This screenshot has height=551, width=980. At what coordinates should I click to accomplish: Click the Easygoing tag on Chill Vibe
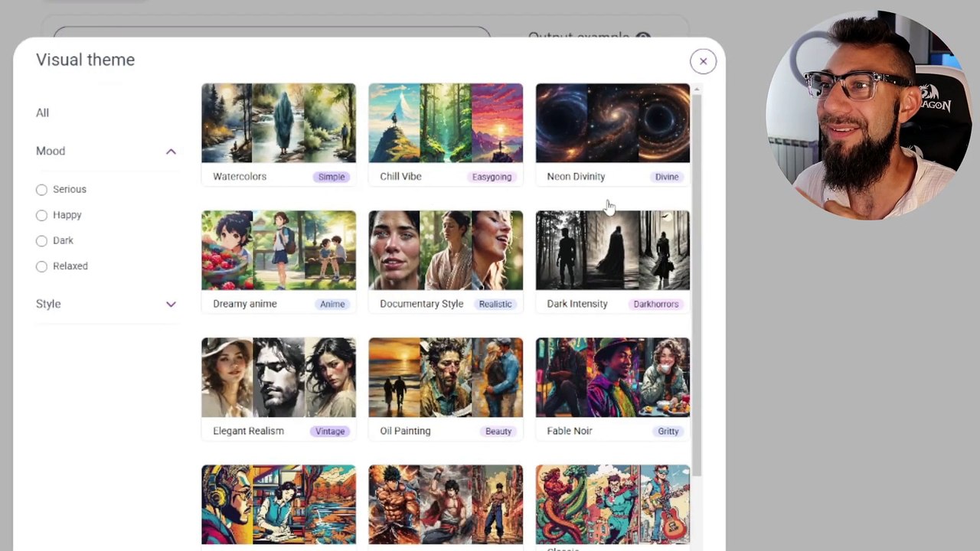coord(492,177)
